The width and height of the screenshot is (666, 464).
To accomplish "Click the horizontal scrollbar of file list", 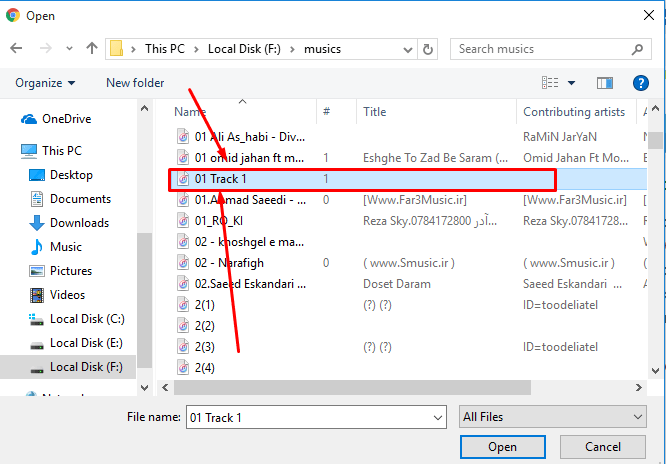I will [400, 386].
